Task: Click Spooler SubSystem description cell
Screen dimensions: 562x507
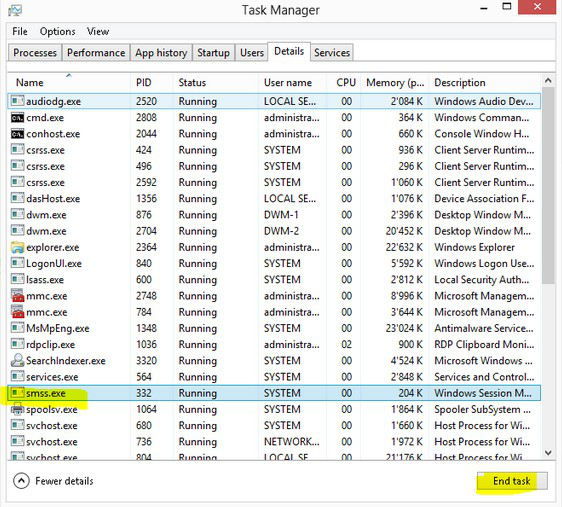Action: click(482, 409)
